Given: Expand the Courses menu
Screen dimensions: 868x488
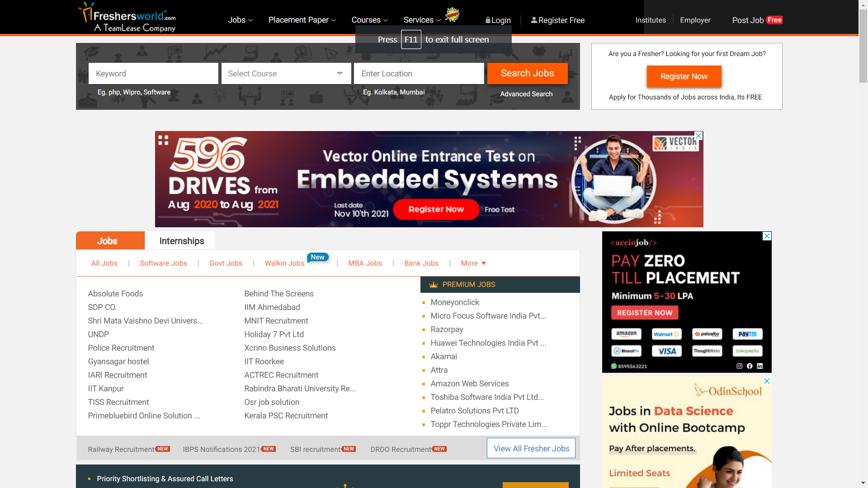Looking at the screenshot, I should coord(370,20).
